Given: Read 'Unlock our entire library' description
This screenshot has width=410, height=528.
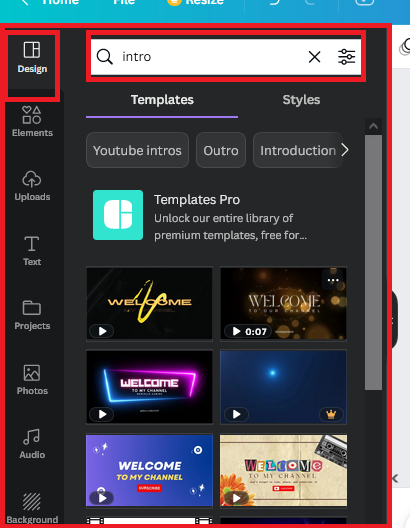Looking at the screenshot, I should [230, 227].
